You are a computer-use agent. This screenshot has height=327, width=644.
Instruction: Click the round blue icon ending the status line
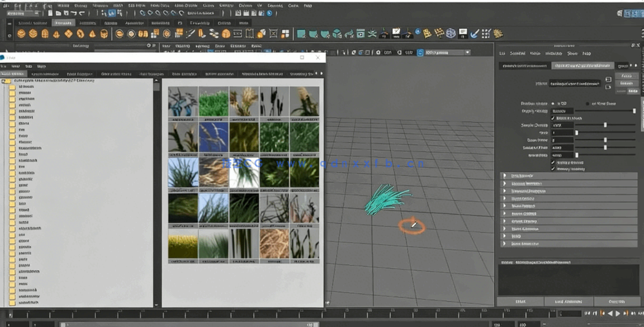click(x=270, y=13)
